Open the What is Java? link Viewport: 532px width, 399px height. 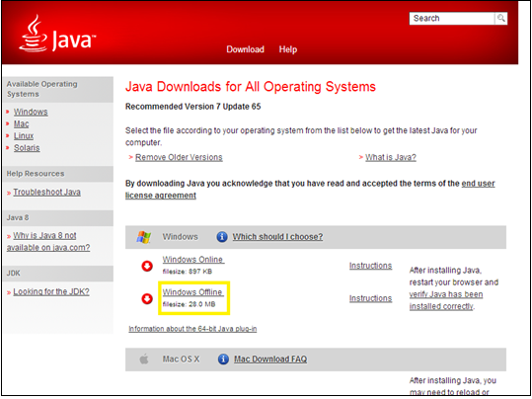(391, 157)
